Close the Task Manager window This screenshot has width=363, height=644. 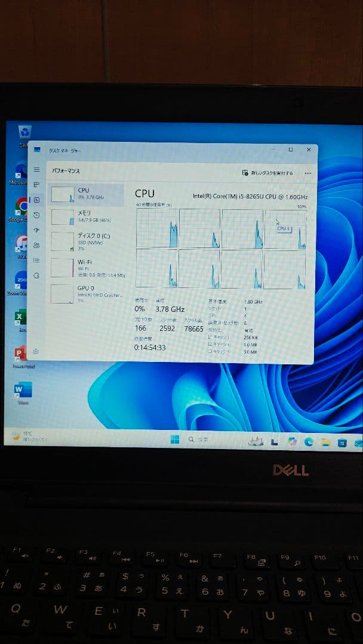[x=309, y=150]
